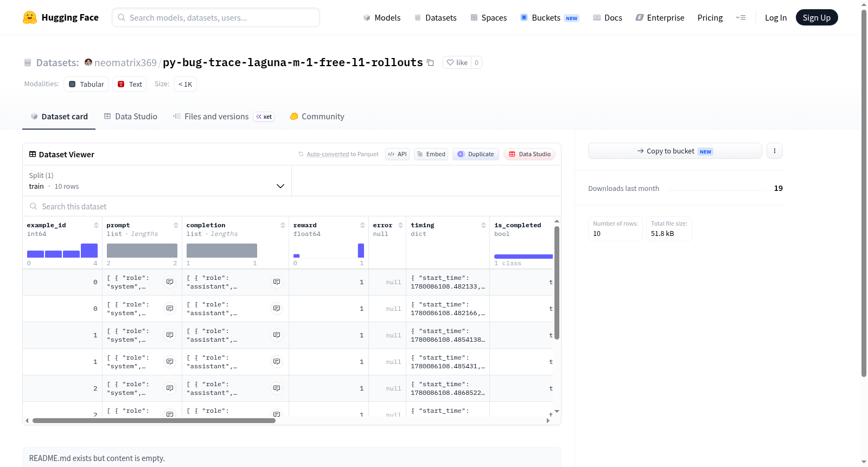Viewport: 868px width, 467px height.
Task: Expand the train split dropdown
Action: coord(157,181)
